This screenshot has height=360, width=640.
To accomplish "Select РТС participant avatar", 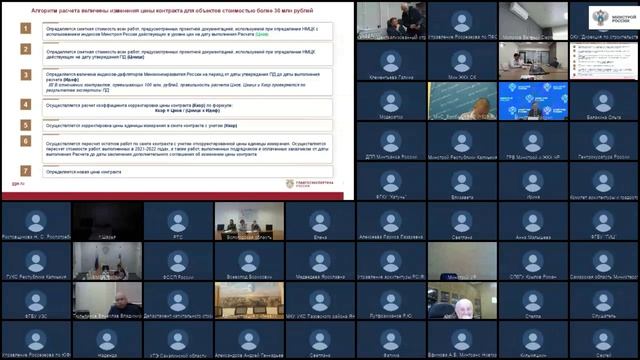I will [x=178, y=222].
